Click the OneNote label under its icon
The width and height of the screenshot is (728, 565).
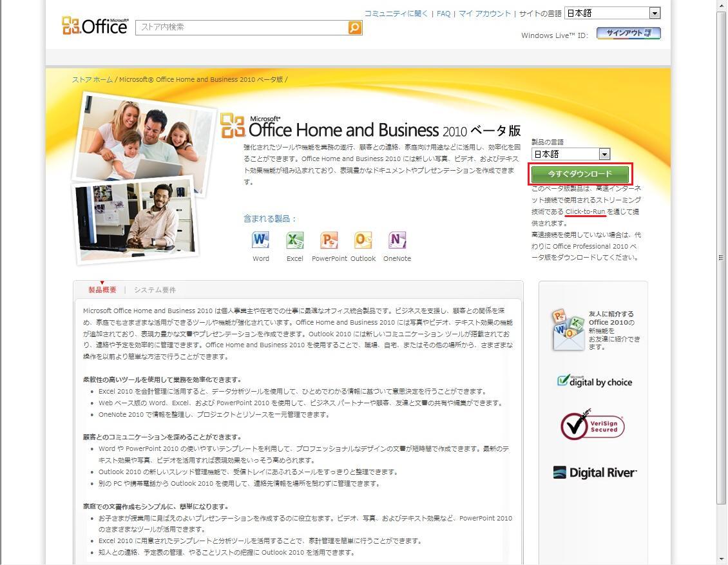[397, 258]
